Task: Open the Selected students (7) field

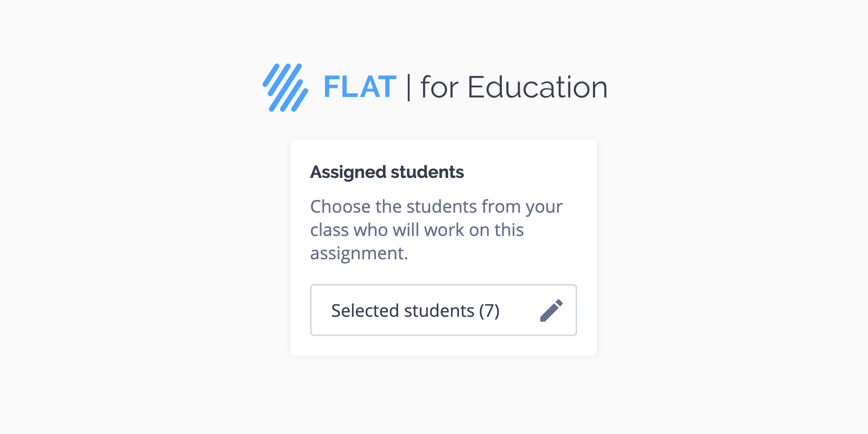Action: click(443, 310)
